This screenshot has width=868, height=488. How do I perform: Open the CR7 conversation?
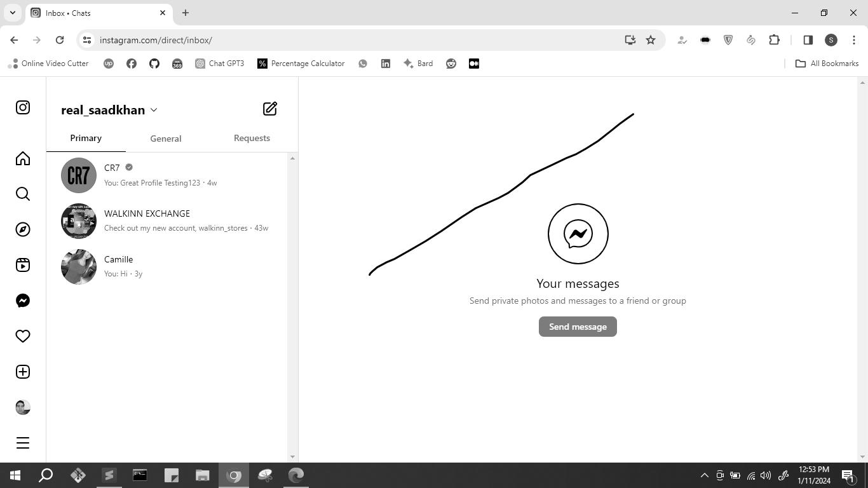tap(167, 175)
